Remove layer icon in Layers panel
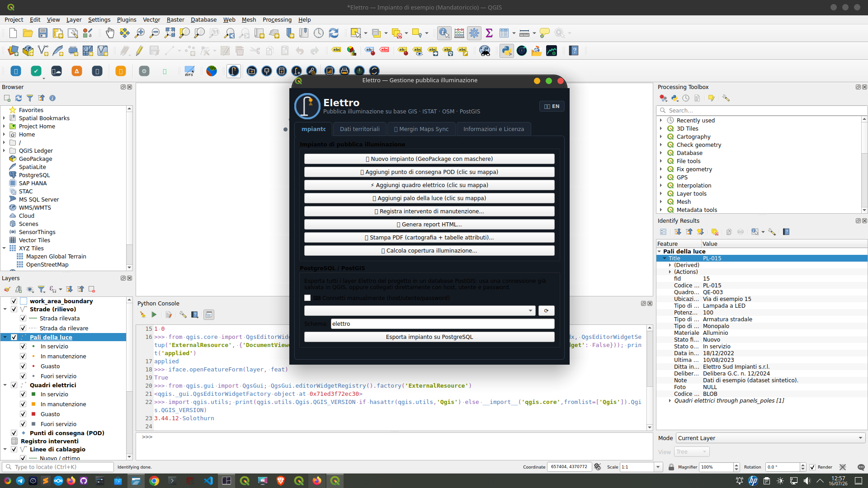Viewport: 868px width, 488px height. 92,289
